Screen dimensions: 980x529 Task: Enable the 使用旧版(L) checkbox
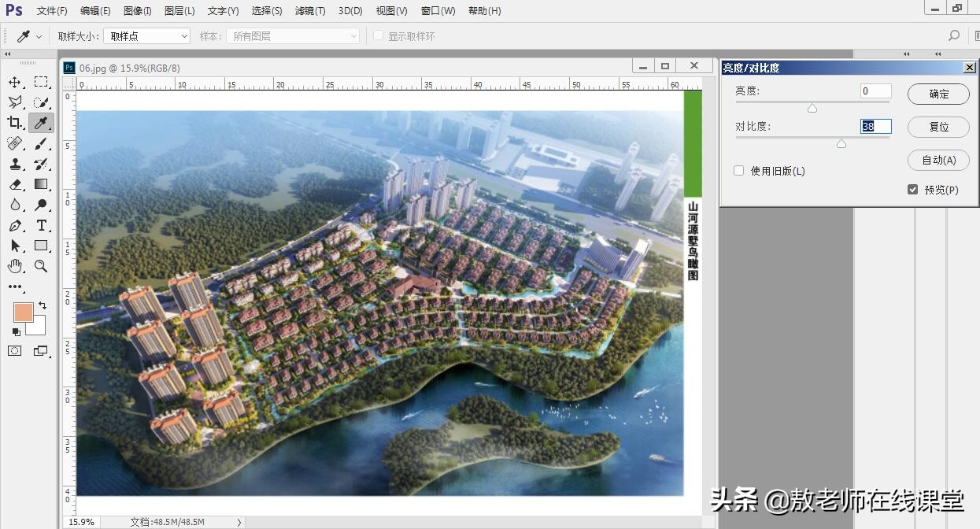[738, 170]
